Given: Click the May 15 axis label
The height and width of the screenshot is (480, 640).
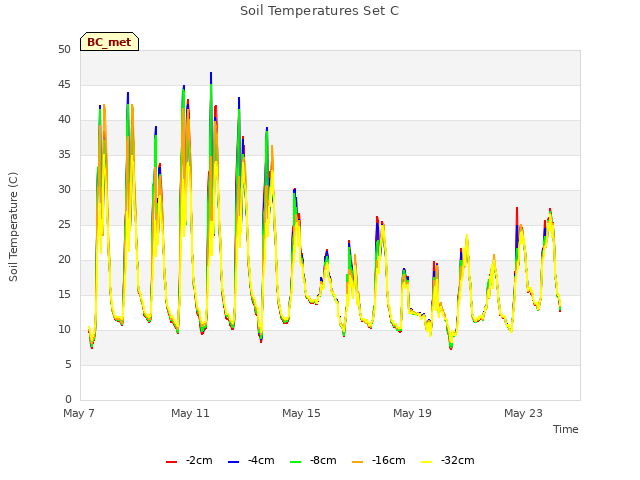Looking at the screenshot, I should (x=301, y=413).
